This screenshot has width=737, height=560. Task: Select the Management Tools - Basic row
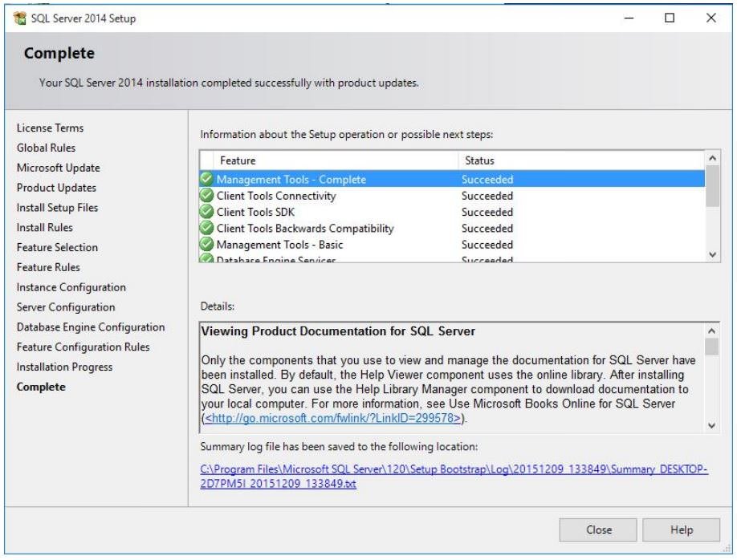(452, 244)
